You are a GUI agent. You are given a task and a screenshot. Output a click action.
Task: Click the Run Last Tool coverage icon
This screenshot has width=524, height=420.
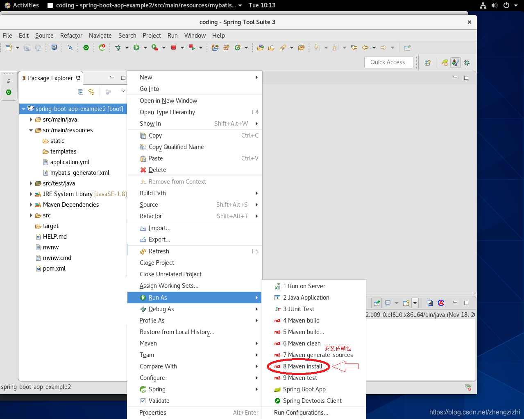tap(155, 47)
